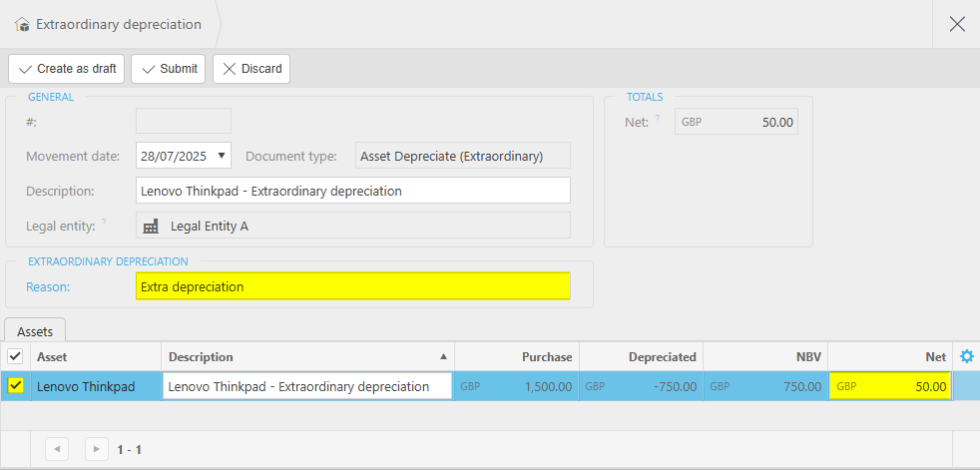Viewport: 980px width, 470px height.
Task: Go to the next page arrow
Action: coord(97,449)
